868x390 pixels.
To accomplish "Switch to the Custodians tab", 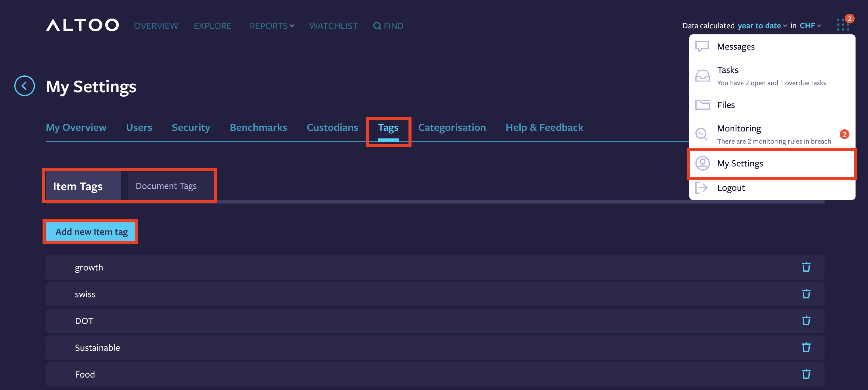I will tap(332, 127).
